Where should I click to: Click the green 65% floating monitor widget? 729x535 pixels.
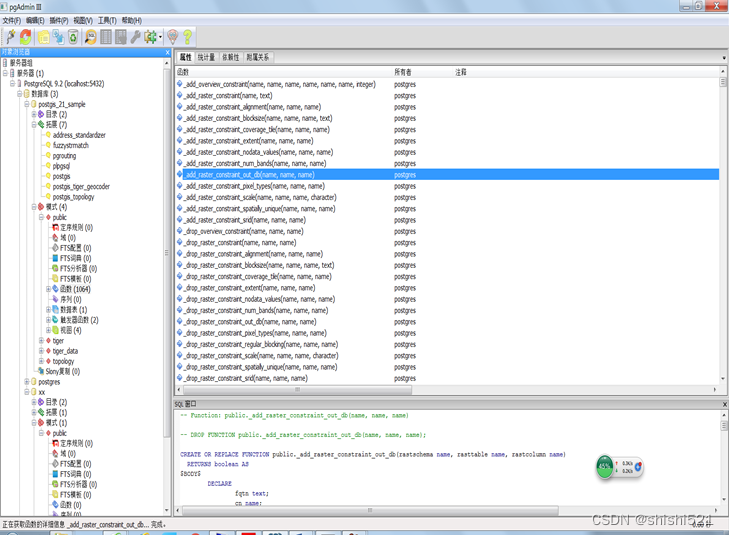point(604,466)
